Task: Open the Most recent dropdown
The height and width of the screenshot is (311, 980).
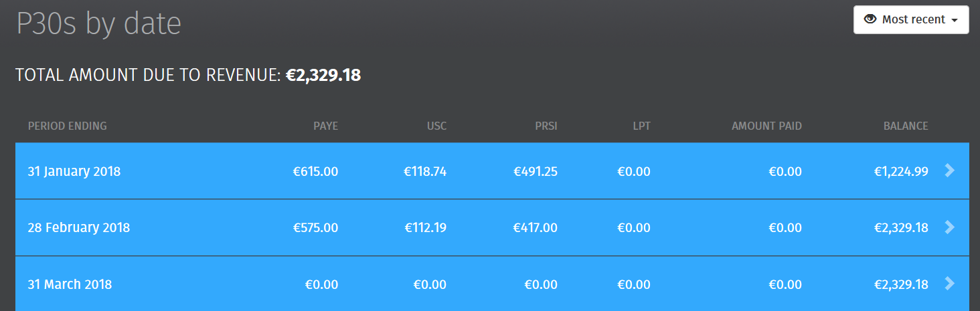Action: (x=911, y=19)
